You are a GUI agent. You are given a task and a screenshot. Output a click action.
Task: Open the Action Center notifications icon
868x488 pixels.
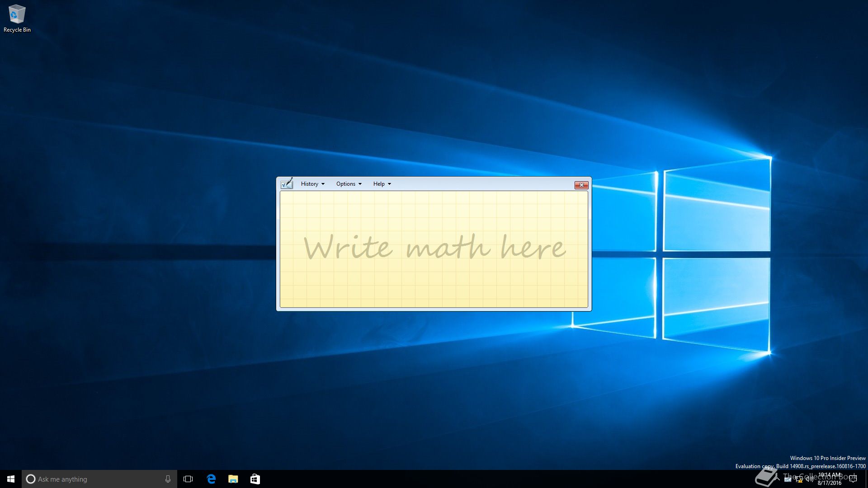point(853,479)
